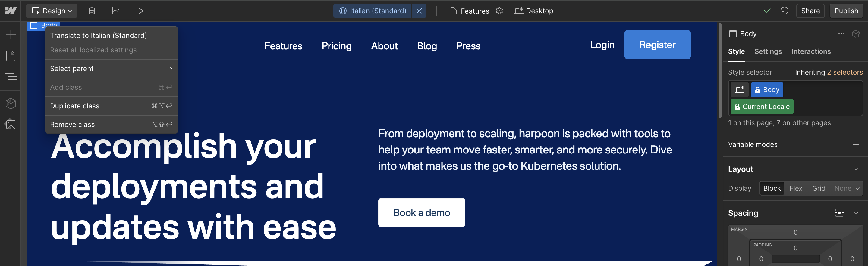Click the Desktop breakpoint icon
The width and height of the screenshot is (868, 266).
519,11
